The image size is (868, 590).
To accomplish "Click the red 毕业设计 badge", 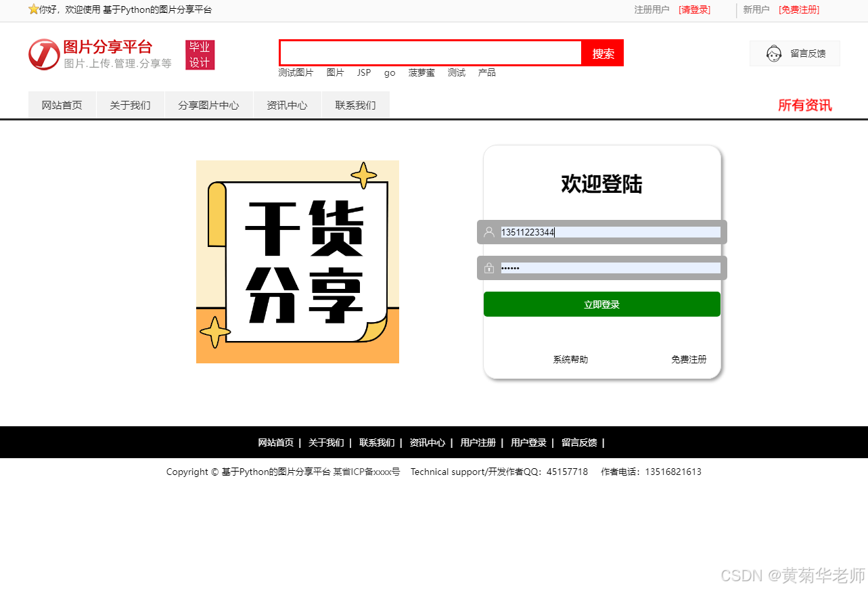I will pos(200,55).
